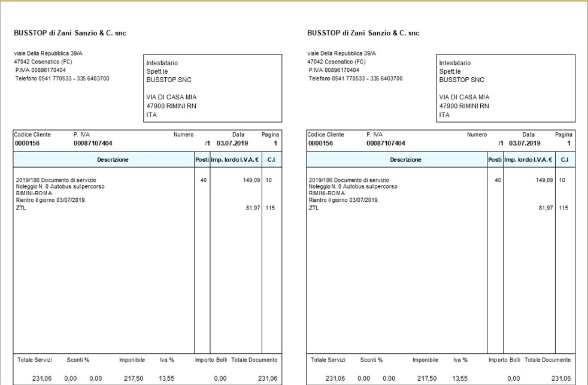Select 'Spett.le' in right copy address box
Image resolution: width=588 pixels, height=385 pixels.
(x=450, y=71)
